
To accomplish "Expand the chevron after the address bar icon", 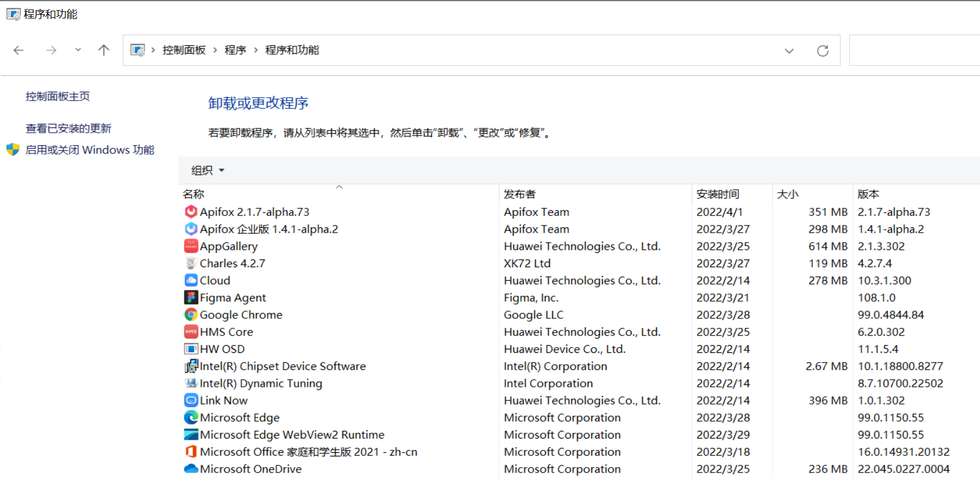I will (153, 50).
